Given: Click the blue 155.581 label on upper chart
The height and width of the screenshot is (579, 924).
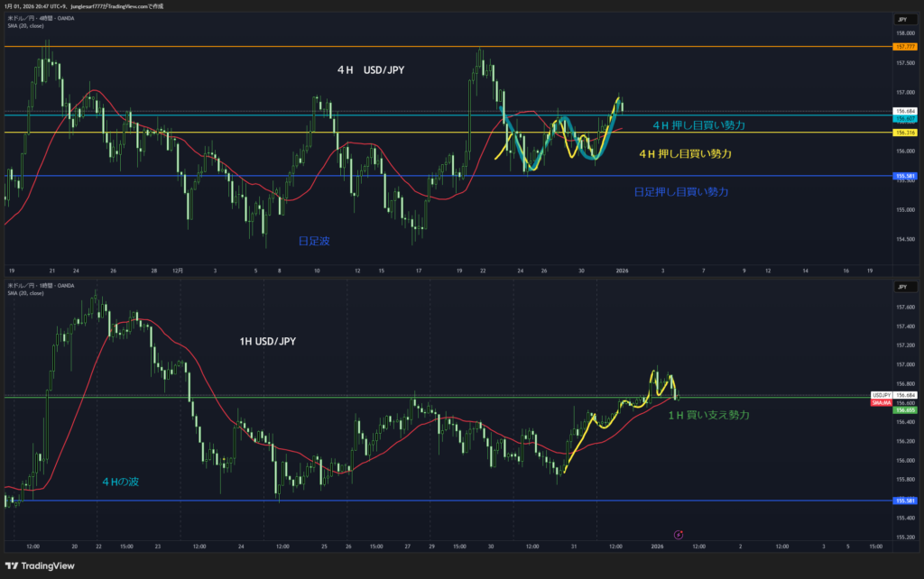Looking at the screenshot, I should (903, 177).
